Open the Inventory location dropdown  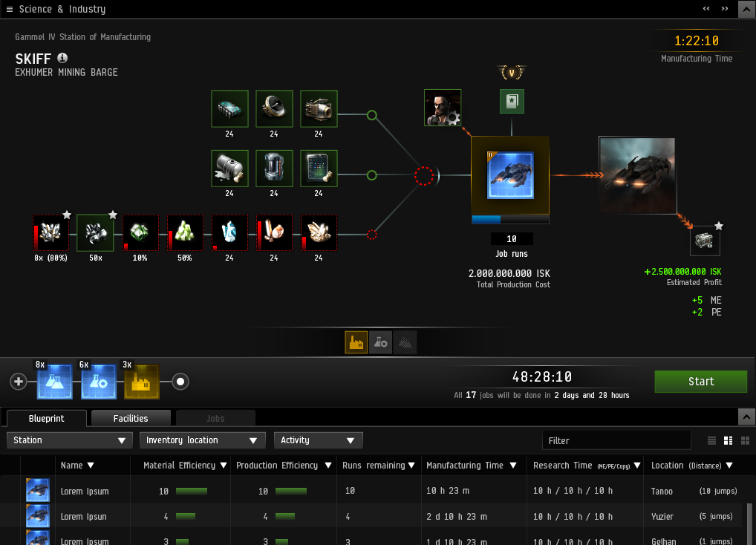pyautogui.click(x=203, y=440)
